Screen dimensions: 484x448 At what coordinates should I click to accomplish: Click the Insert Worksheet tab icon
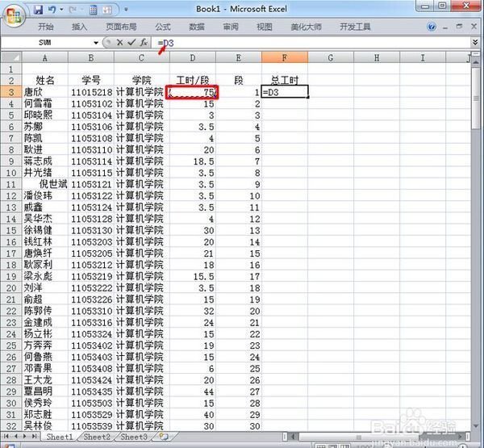(164, 437)
